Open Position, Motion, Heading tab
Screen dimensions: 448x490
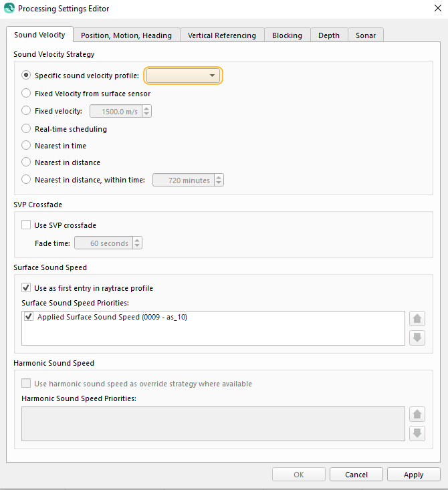click(126, 35)
